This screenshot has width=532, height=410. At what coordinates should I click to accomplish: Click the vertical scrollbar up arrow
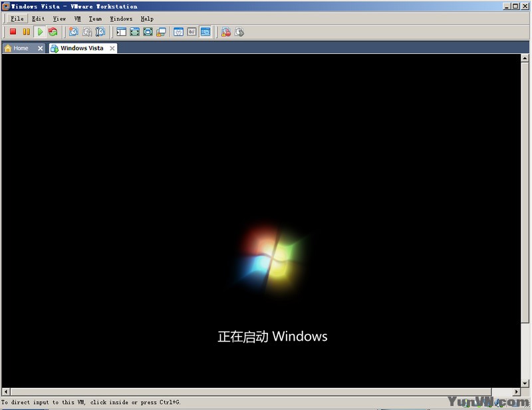click(525, 58)
